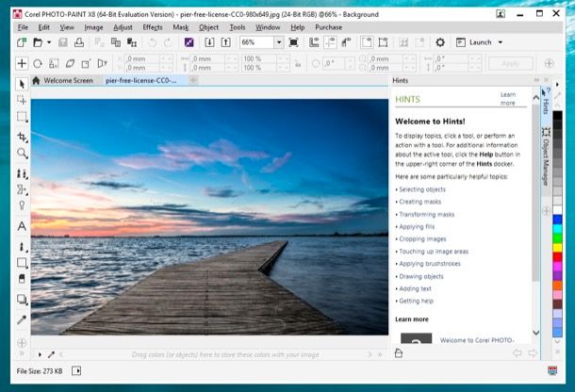575x392 pixels.
Task: Select distort mode icon
Action: pyautogui.click(x=86, y=63)
